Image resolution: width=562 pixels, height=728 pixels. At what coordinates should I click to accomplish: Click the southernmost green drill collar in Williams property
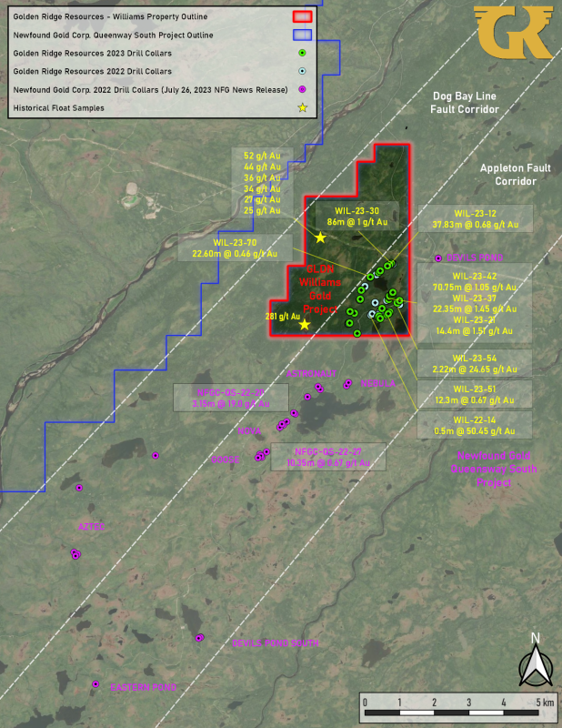[356, 333]
